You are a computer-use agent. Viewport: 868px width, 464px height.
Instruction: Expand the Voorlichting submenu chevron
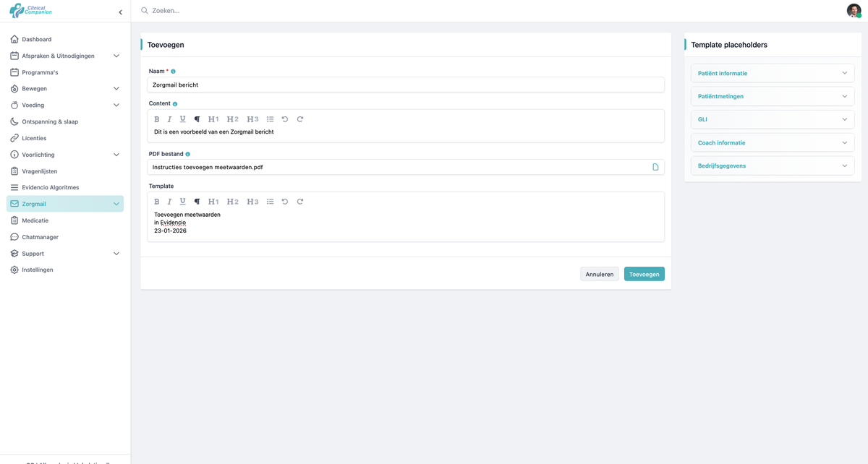point(116,155)
